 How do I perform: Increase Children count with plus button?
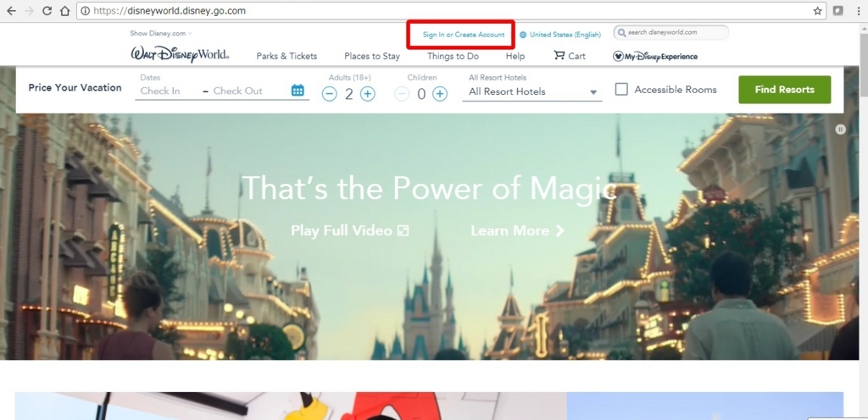(440, 94)
